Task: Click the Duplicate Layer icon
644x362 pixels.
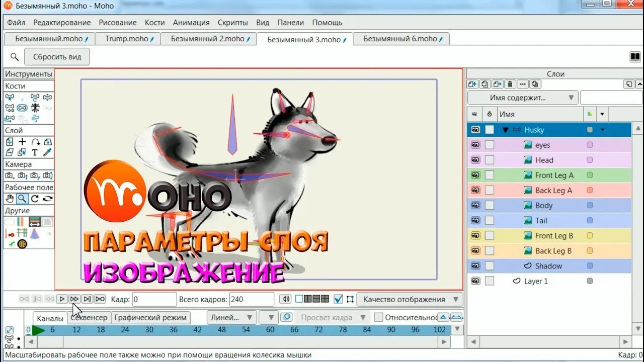Action: [485, 84]
